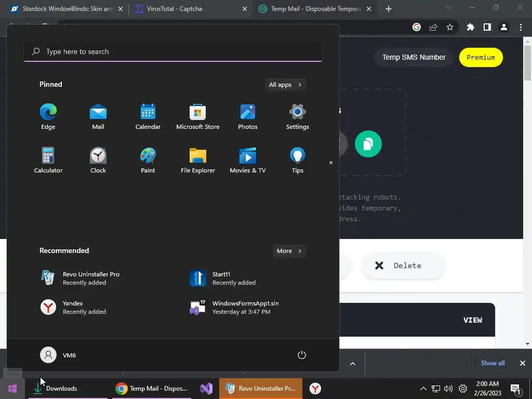Screen dimensions: 532x399
Task: Open network status tray icon
Action: tap(436, 389)
